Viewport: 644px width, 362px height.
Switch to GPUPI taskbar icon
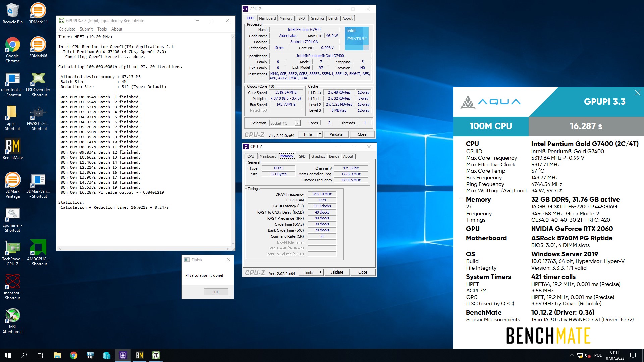[x=156, y=355]
